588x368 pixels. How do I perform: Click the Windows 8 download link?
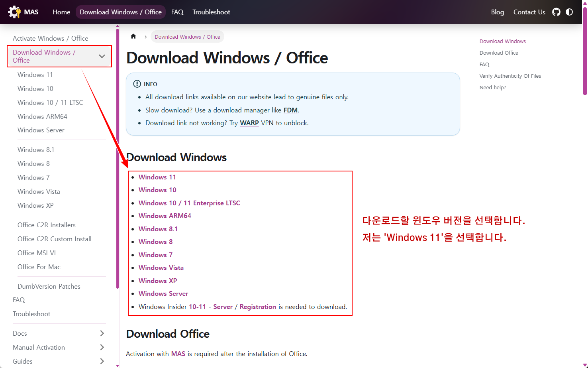[156, 242]
